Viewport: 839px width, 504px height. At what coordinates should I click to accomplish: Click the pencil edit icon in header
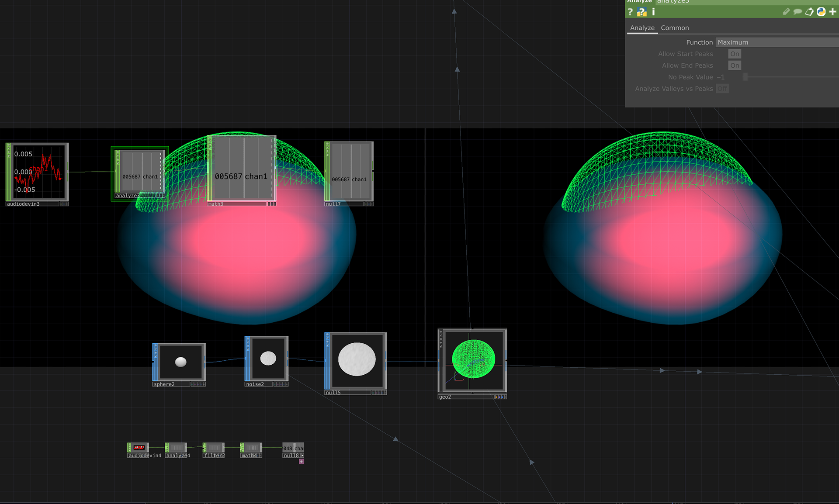[786, 12]
